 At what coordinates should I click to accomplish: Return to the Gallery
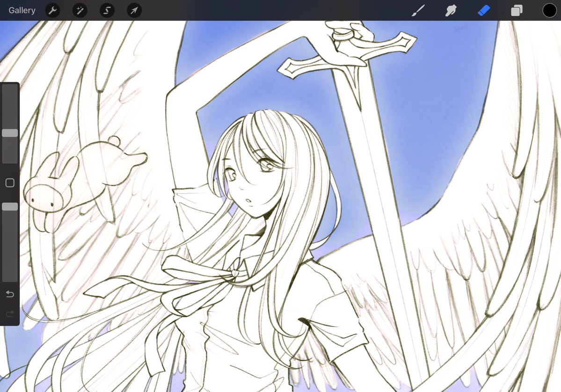(22, 10)
